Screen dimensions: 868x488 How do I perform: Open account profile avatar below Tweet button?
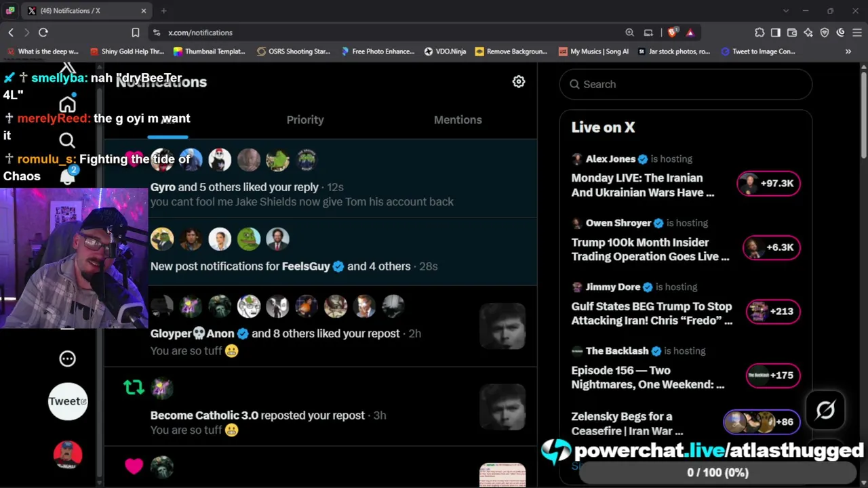pos(67,455)
